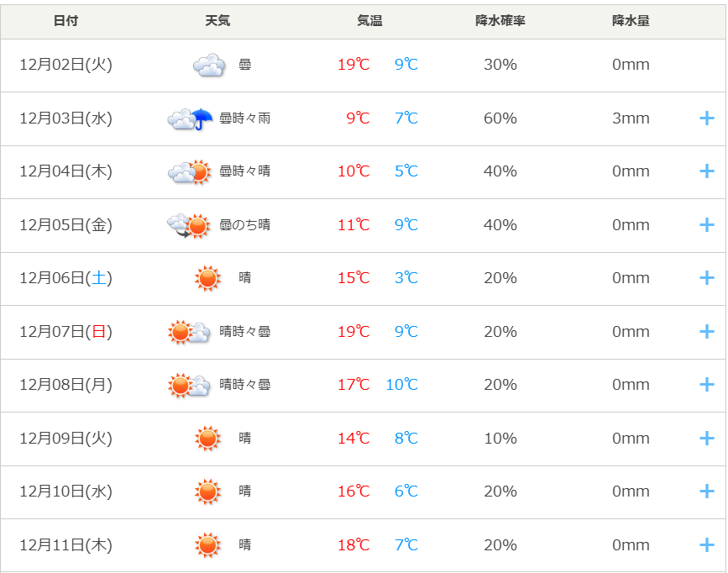Expand the 12月03日 row with plus
Screen dimensions: 728x573
[x=706, y=118]
